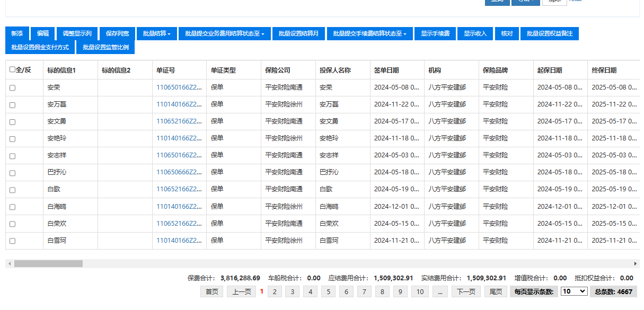Click 下一页 to go to next page
This screenshot has height=310, width=644.
466,291
